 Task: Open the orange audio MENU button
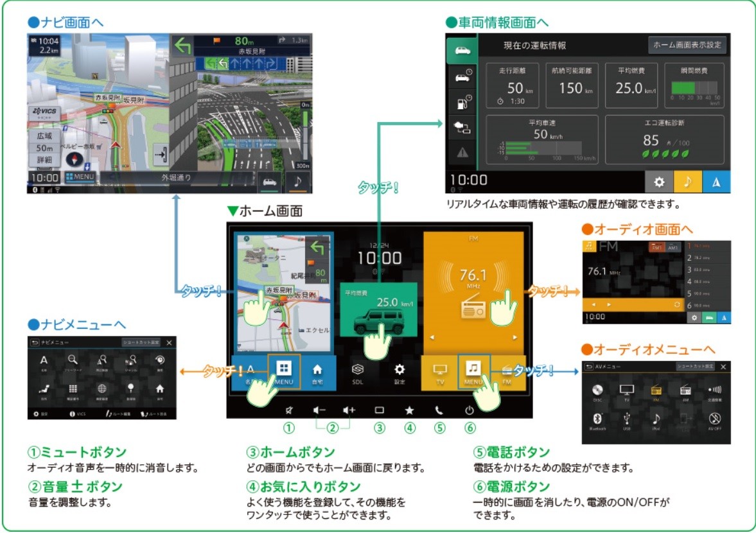click(x=473, y=372)
